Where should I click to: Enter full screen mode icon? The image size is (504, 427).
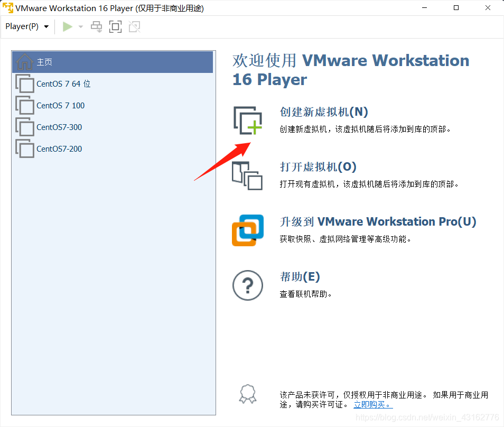115,26
